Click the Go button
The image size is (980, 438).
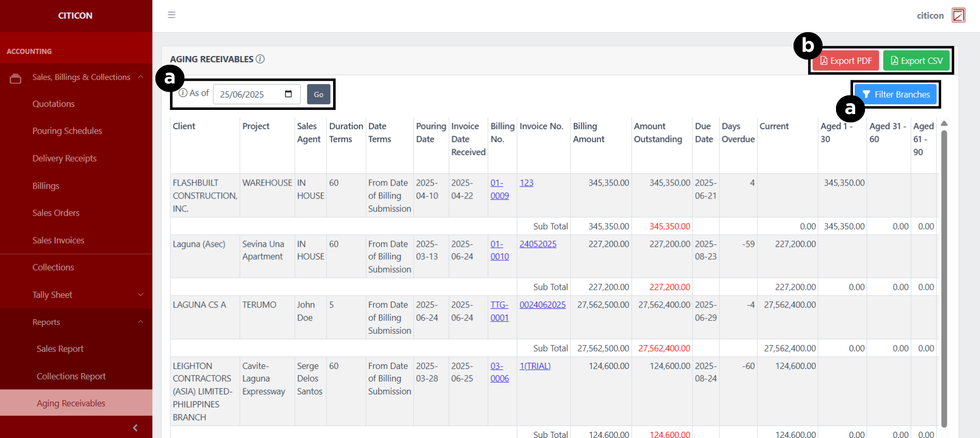point(319,94)
